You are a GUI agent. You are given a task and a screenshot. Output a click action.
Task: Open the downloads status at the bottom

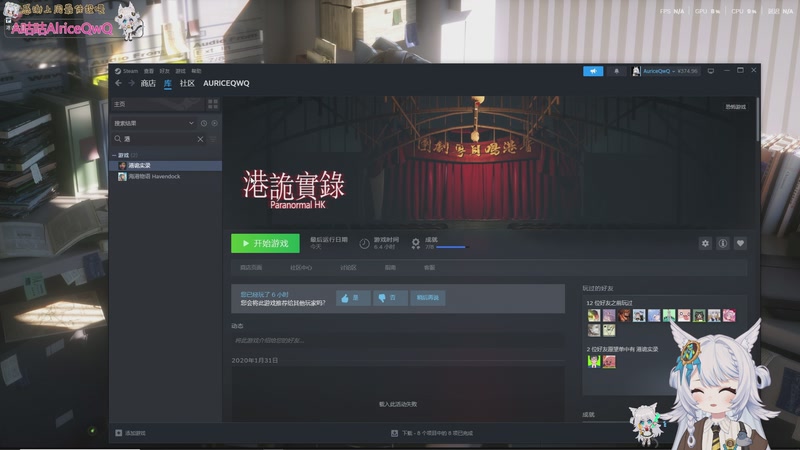click(432, 433)
